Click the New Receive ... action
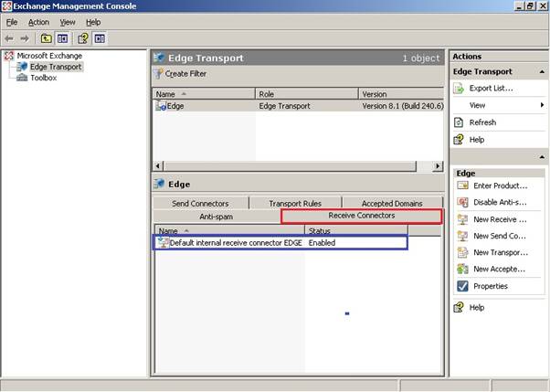 click(x=500, y=219)
